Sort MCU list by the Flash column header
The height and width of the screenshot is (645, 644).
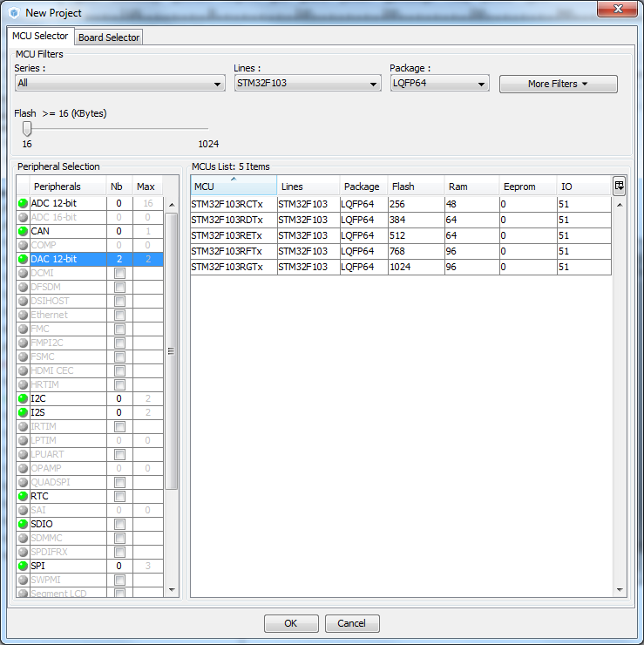[417, 187]
